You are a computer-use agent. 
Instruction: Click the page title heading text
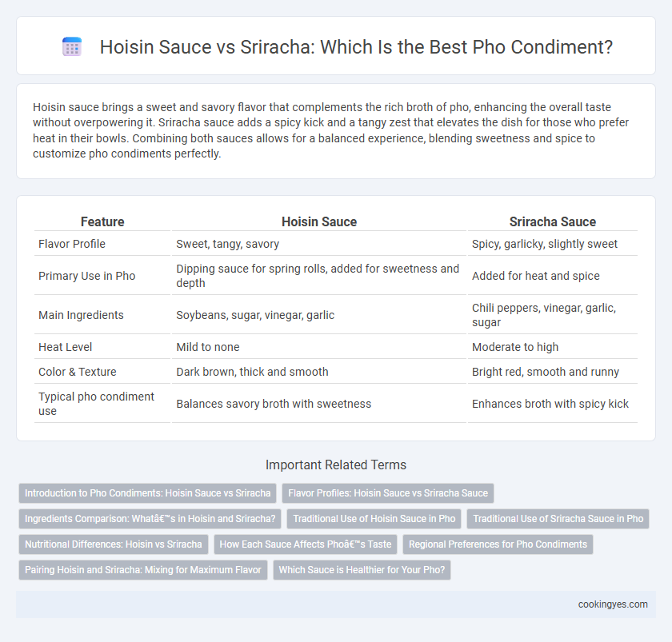tap(356, 46)
